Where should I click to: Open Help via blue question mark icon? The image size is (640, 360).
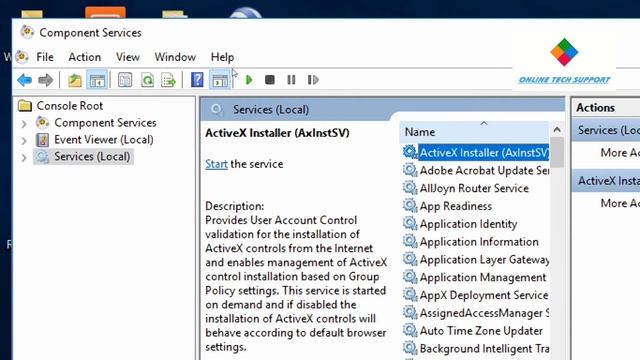coord(197,80)
